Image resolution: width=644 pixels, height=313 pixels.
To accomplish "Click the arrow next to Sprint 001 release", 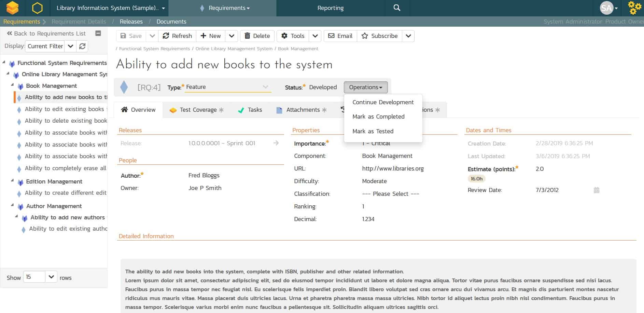I will tap(276, 143).
